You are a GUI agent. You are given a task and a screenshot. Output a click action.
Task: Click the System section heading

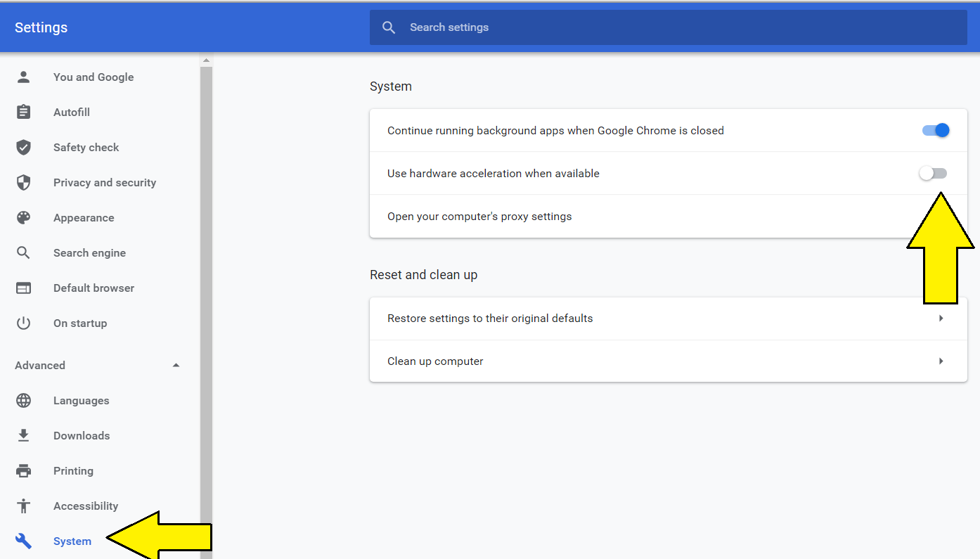pos(391,86)
